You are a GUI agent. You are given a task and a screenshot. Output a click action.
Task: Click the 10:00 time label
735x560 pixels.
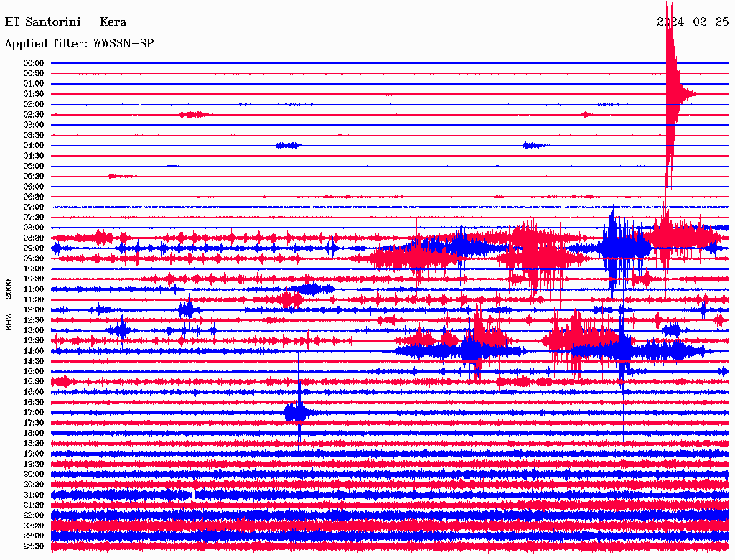(x=34, y=269)
